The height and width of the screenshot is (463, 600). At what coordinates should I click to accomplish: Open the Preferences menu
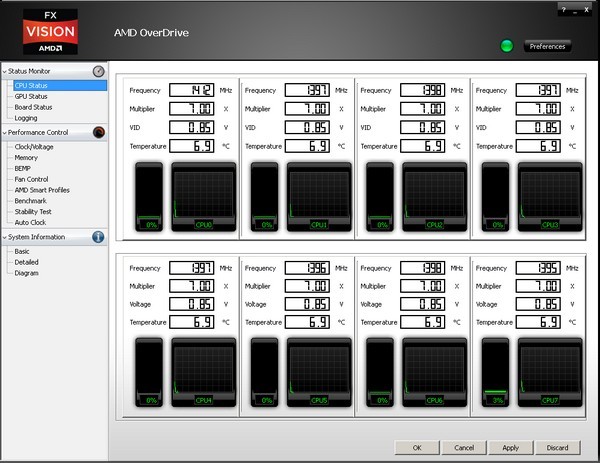click(547, 46)
